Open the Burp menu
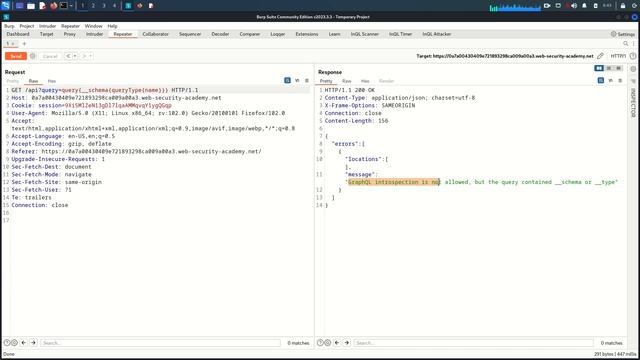 pos(9,26)
